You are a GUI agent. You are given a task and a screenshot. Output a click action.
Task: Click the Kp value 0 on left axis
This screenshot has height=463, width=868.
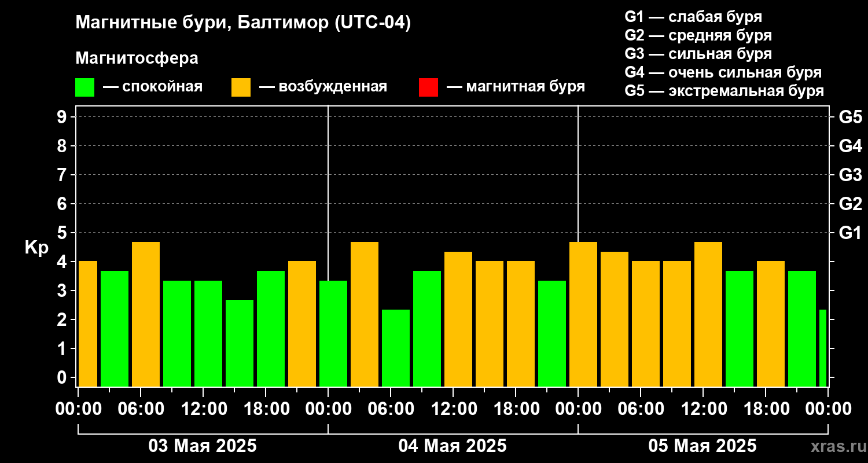pyautogui.click(x=62, y=377)
